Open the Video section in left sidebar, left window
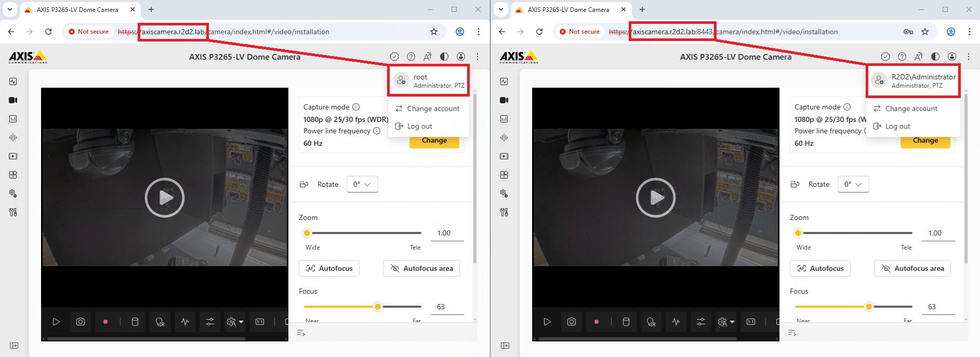The width and height of the screenshot is (980, 357). (x=13, y=100)
